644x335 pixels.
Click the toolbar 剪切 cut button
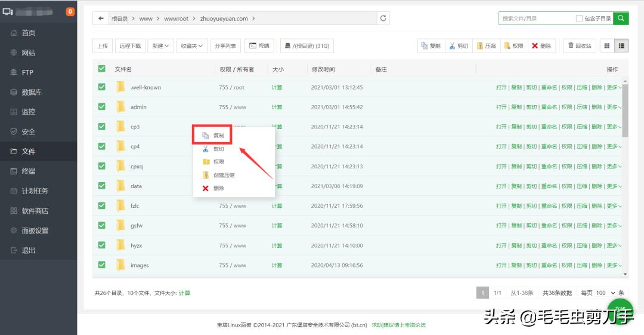[x=459, y=45]
